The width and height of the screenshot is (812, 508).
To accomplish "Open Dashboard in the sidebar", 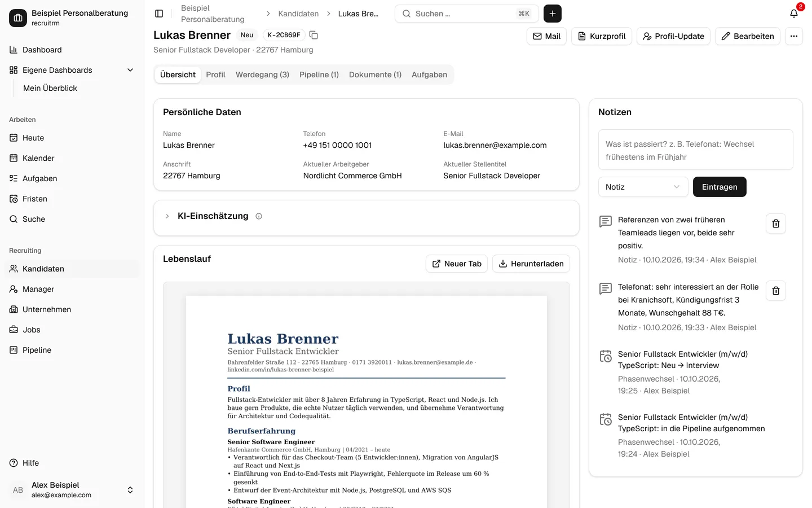I will click(x=71, y=50).
